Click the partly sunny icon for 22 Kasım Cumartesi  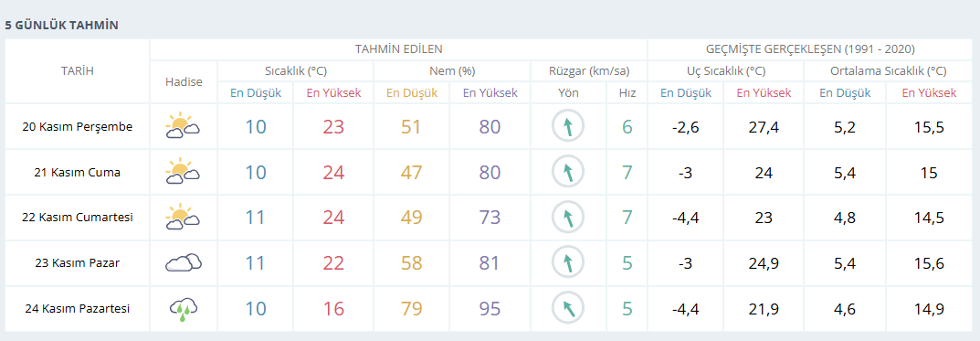tap(183, 217)
